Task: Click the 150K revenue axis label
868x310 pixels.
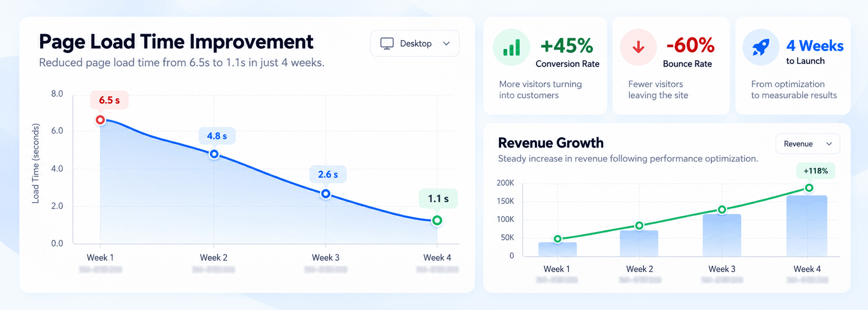Action: (x=505, y=201)
